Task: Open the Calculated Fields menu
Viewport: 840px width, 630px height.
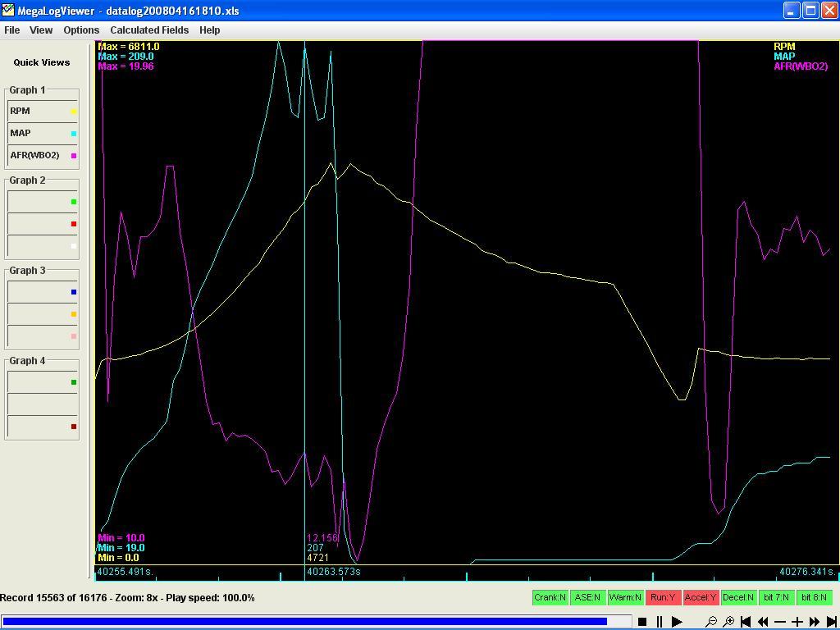Action: click(149, 30)
